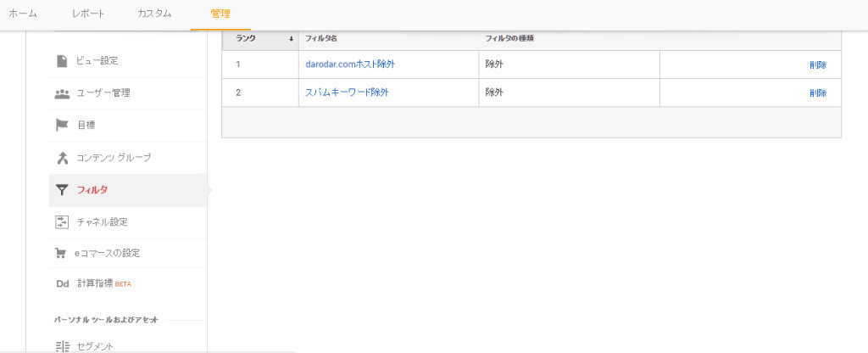Viewport: 868px width, 353px height.
Task: Click the 目標 flag icon
Action: pos(62,125)
